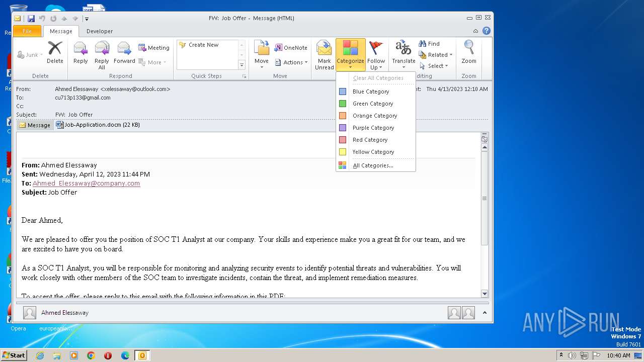The width and height of the screenshot is (644, 362).
Task: Open Chrome from the taskbar
Action: point(91,355)
